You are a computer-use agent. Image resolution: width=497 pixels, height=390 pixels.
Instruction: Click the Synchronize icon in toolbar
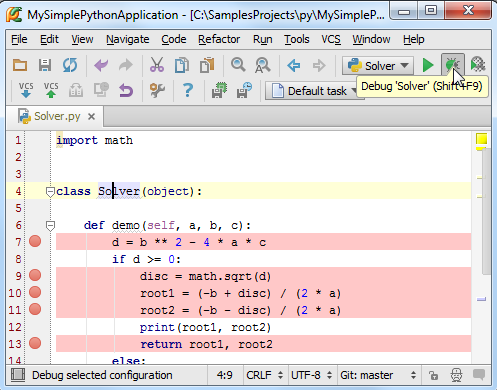tap(70, 65)
